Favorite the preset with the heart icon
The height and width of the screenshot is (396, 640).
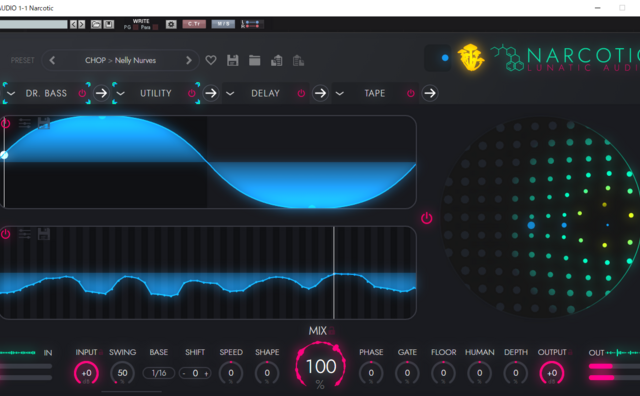pyautogui.click(x=211, y=60)
